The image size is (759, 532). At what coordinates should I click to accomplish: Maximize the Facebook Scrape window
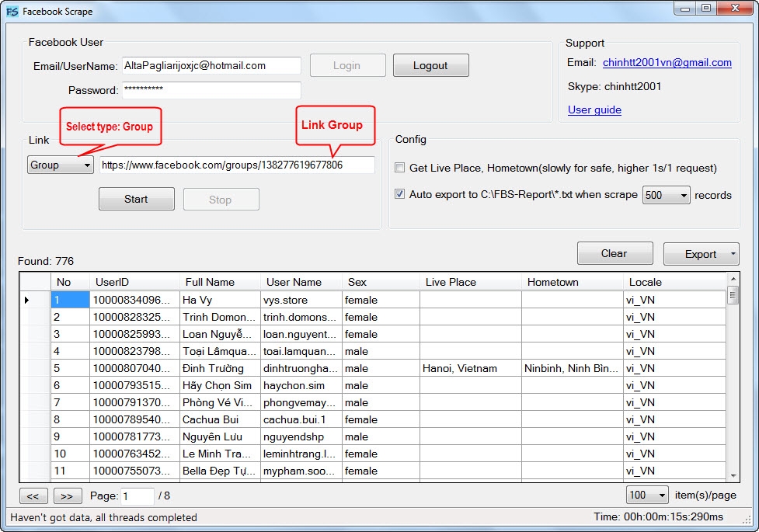[x=706, y=9]
